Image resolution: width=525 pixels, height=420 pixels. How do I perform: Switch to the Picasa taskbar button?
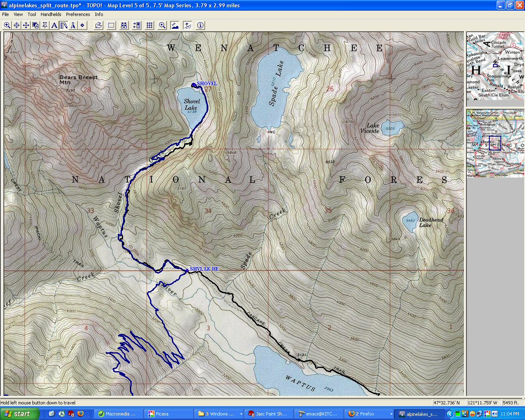pos(169,414)
